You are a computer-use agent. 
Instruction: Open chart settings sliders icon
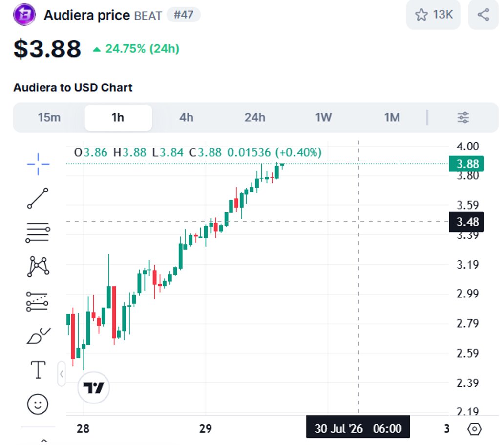[463, 117]
